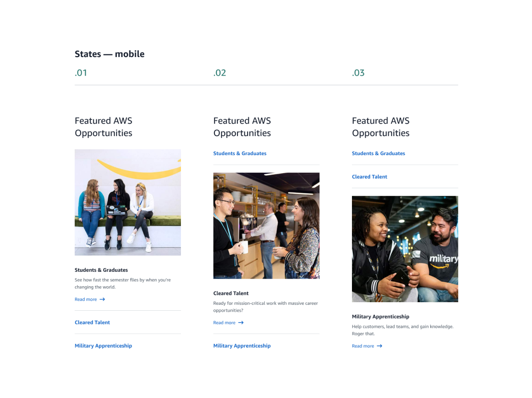The height and width of the screenshot is (398, 532).
Task: Click the Featured AWS Opportunities heading in .01 column
Action: (x=104, y=127)
